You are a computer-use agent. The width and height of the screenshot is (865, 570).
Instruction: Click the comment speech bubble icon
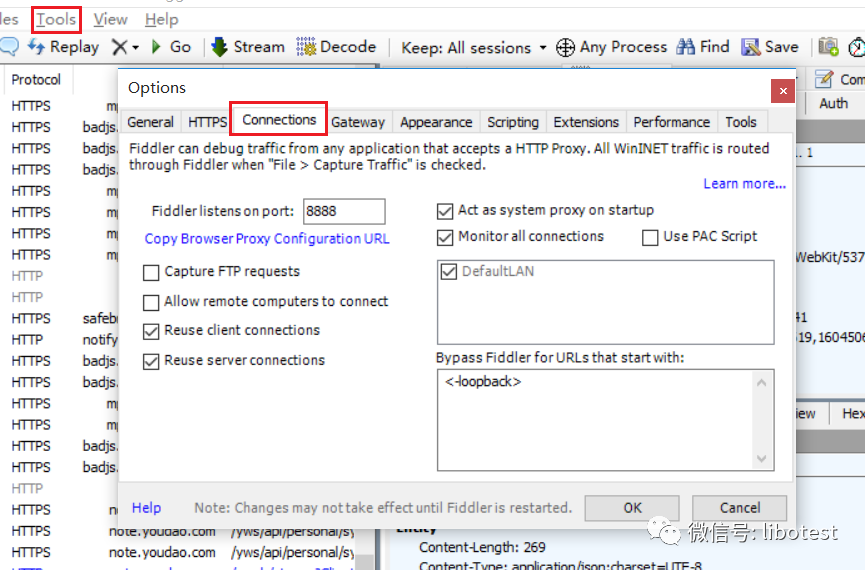8,47
